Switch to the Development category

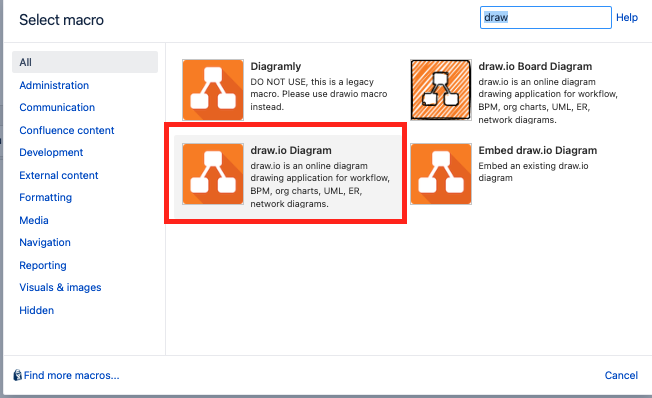pos(51,152)
